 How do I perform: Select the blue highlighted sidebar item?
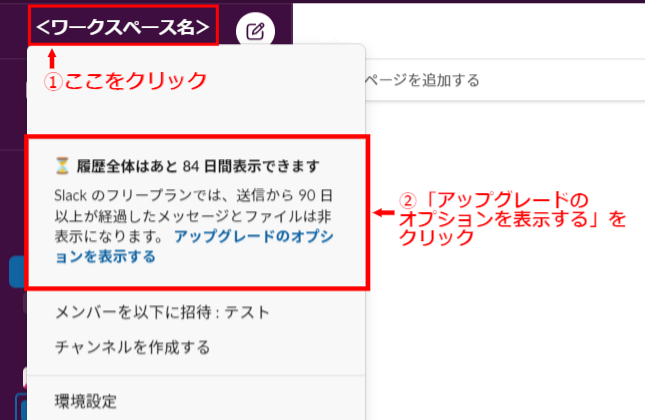click(x=17, y=271)
